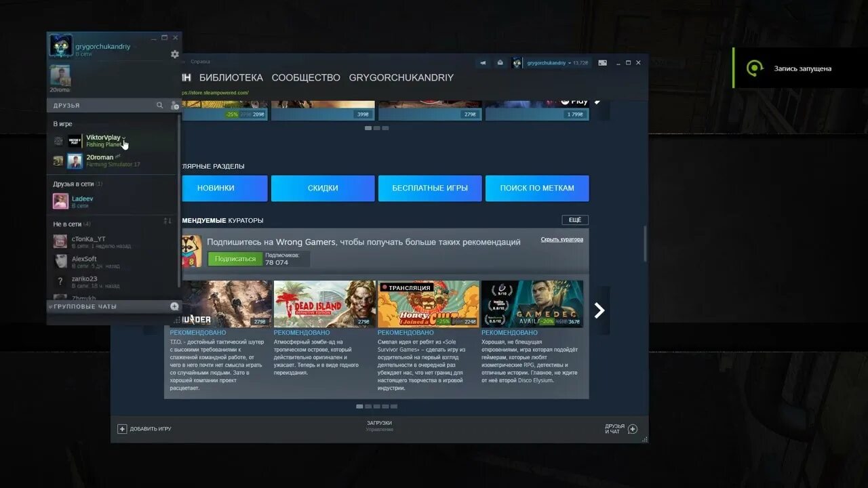Click the Скидки button

pos(323,188)
